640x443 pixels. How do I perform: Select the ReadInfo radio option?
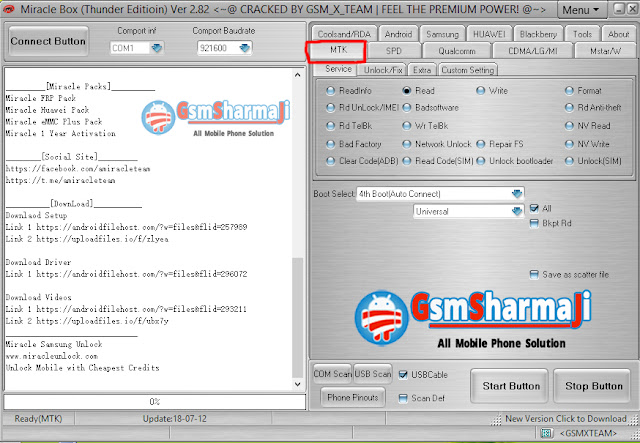[x=331, y=91]
